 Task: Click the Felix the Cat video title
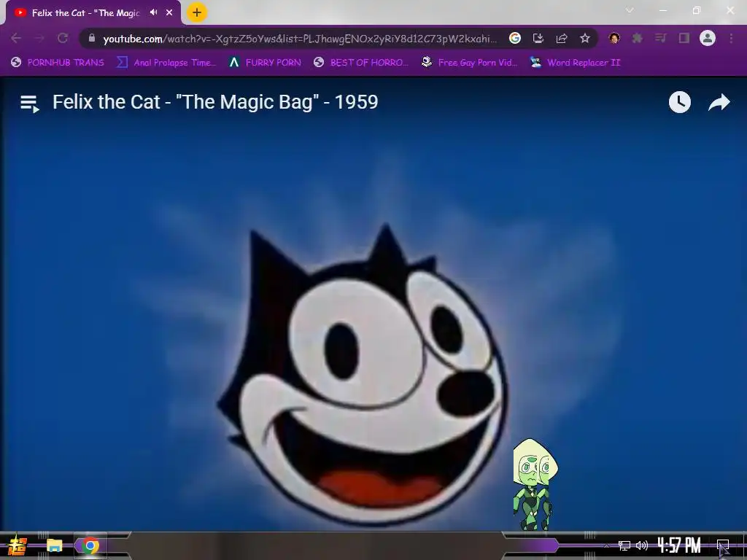tap(215, 102)
